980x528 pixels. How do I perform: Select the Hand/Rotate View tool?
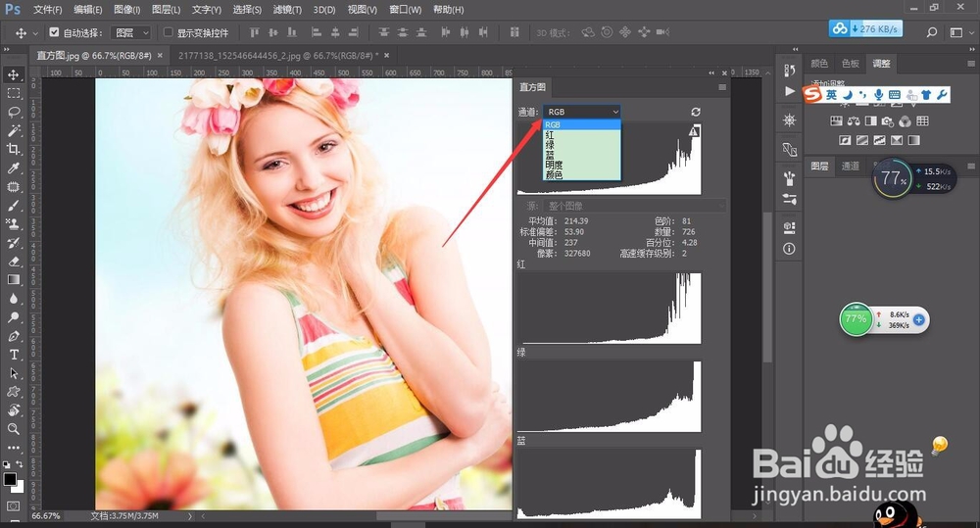tap(13, 410)
